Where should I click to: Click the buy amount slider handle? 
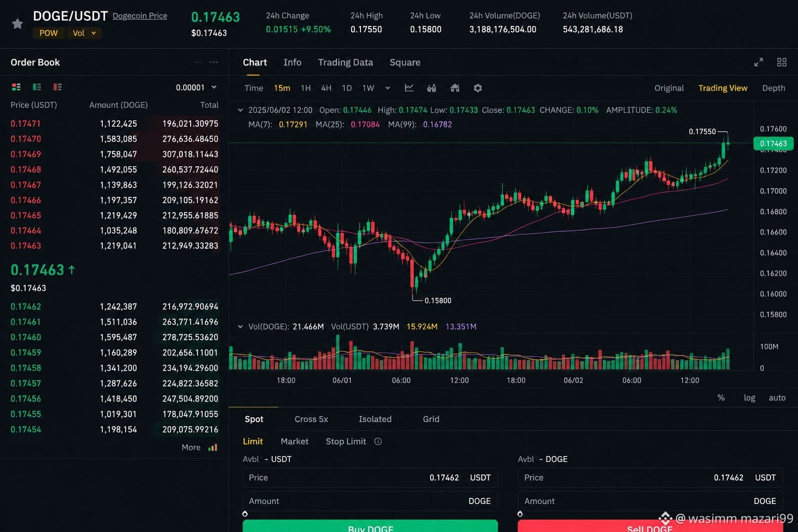(x=245, y=514)
